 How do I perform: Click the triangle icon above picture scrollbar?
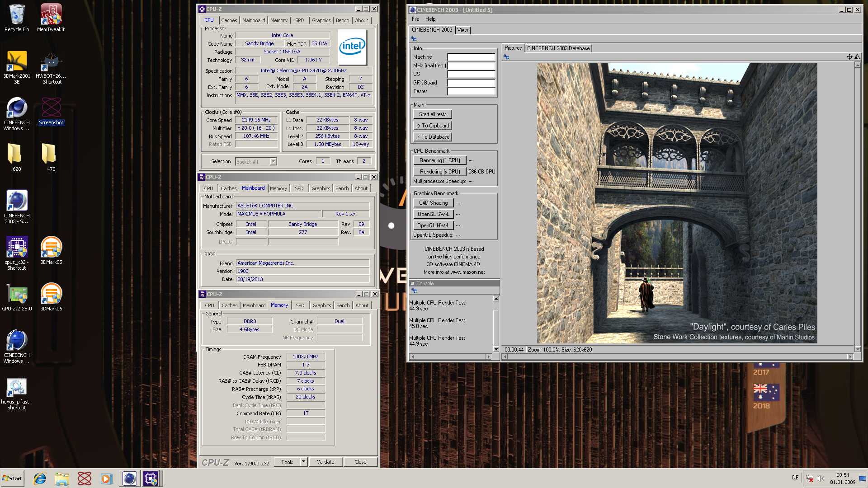point(857,56)
